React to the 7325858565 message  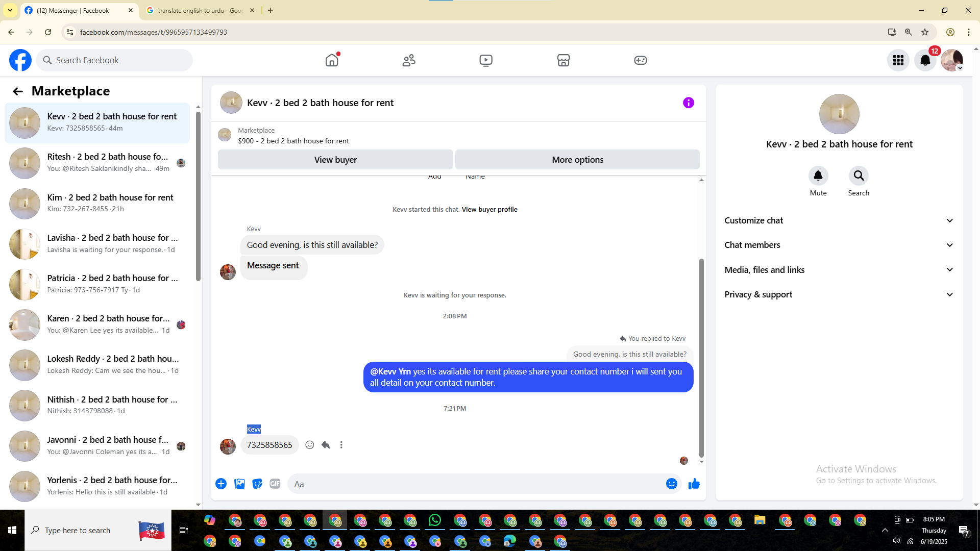point(309,445)
